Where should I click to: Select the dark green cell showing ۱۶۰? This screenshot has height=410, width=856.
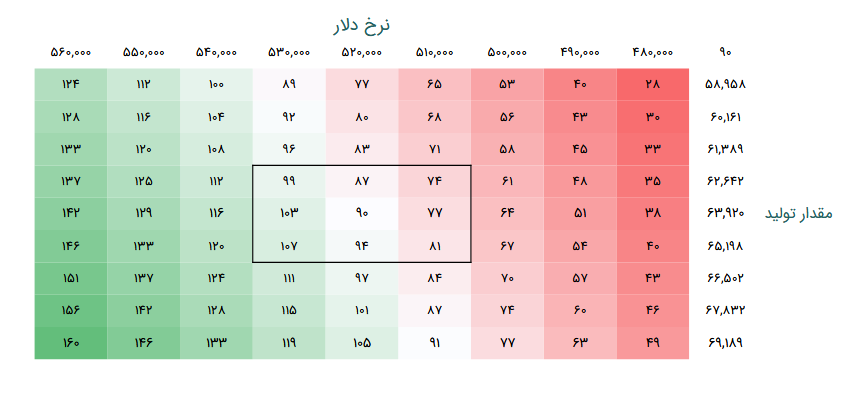point(70,343)
